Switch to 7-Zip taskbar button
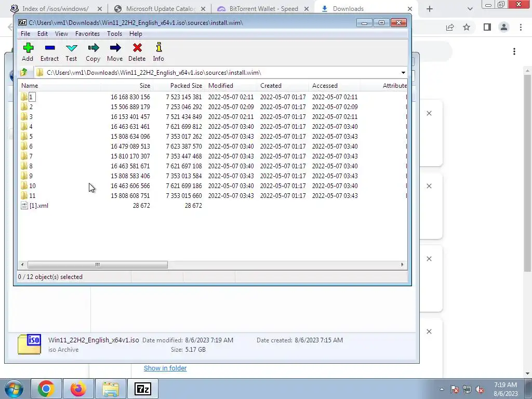 (x=142, y=389)
